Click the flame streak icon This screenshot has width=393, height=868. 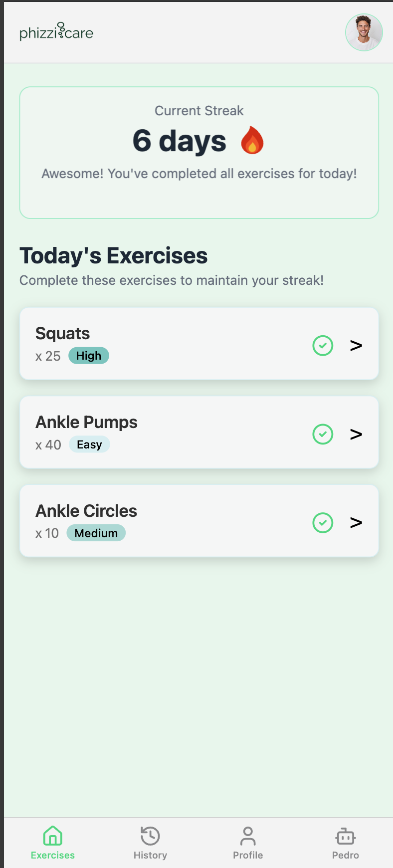(252, 140)
